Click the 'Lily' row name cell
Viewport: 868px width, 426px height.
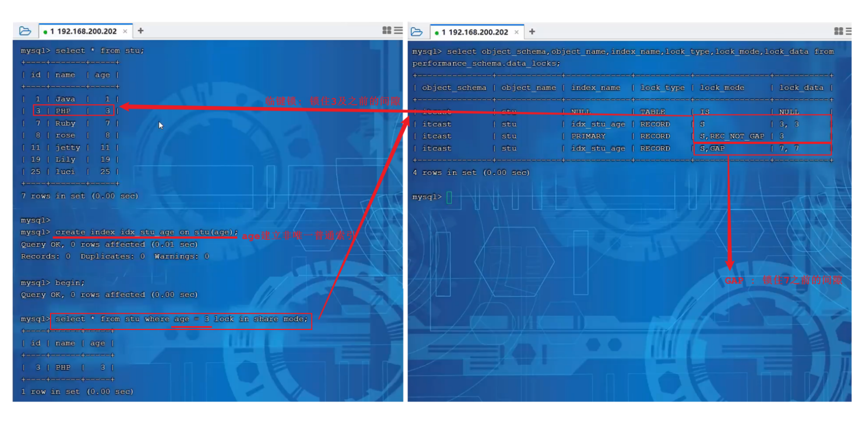coord(65,160)
